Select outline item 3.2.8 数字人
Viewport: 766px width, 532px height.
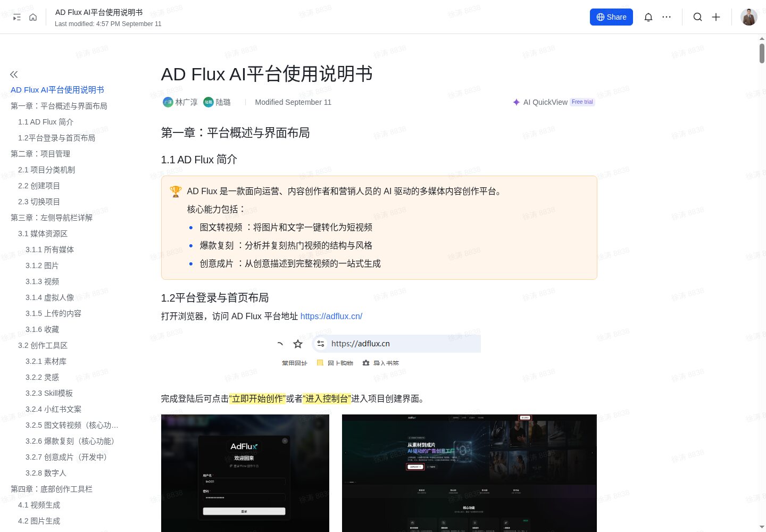pyautogui.click(x=46, y=473)
